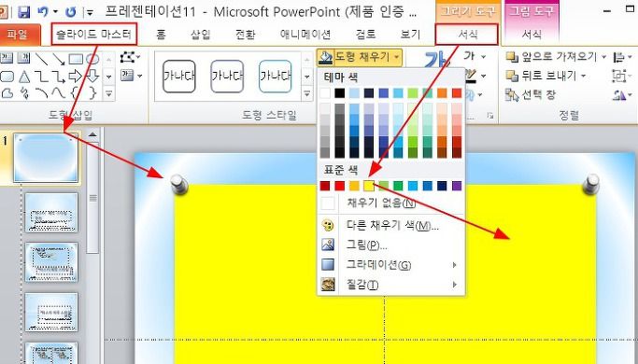This screenshot has width=638, height=364.
Task: Choose the curve line shape
Action: pyautogui.click(x=59, y=93)
